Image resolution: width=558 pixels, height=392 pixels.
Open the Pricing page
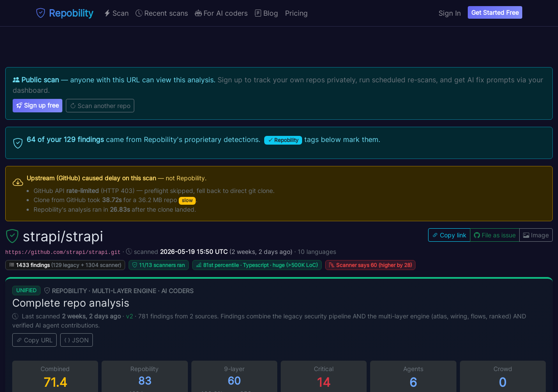(296, 13)
